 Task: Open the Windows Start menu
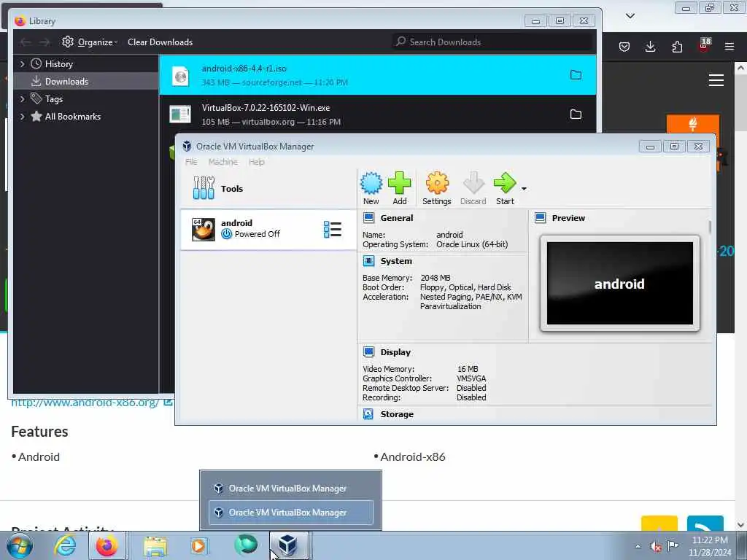coord(20,545)
